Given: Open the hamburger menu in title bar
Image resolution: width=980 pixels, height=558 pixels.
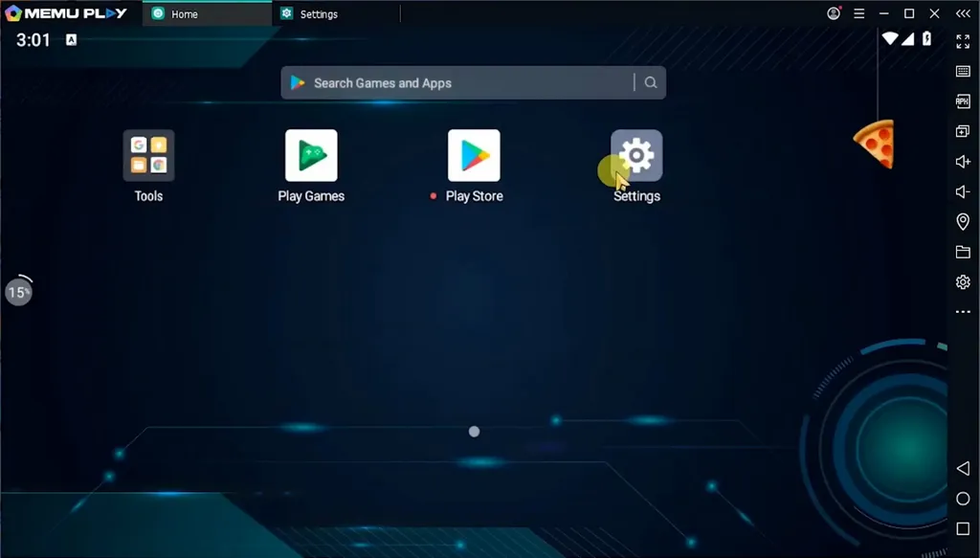Looking at the screenshot, I should click(x=859, y=13).
